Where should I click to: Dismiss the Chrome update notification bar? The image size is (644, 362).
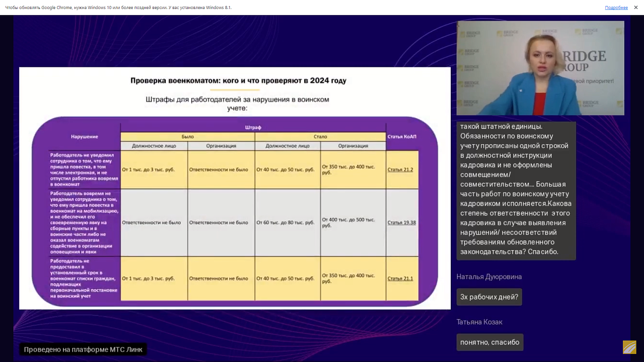pos(636,7)
